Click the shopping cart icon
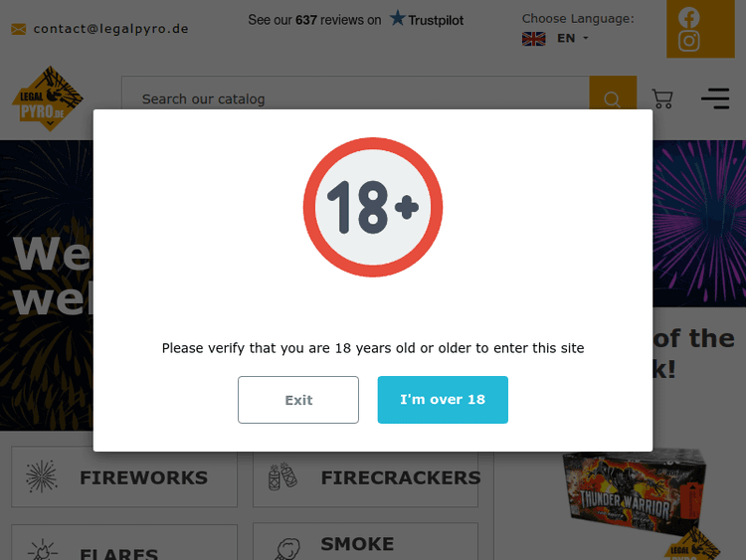 click(662, 98)
